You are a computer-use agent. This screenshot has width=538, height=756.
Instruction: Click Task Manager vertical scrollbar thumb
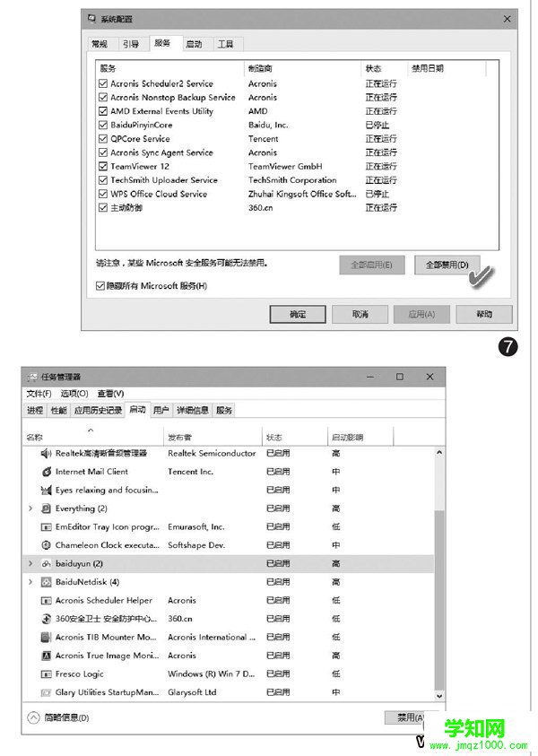[x=439, y=600]
